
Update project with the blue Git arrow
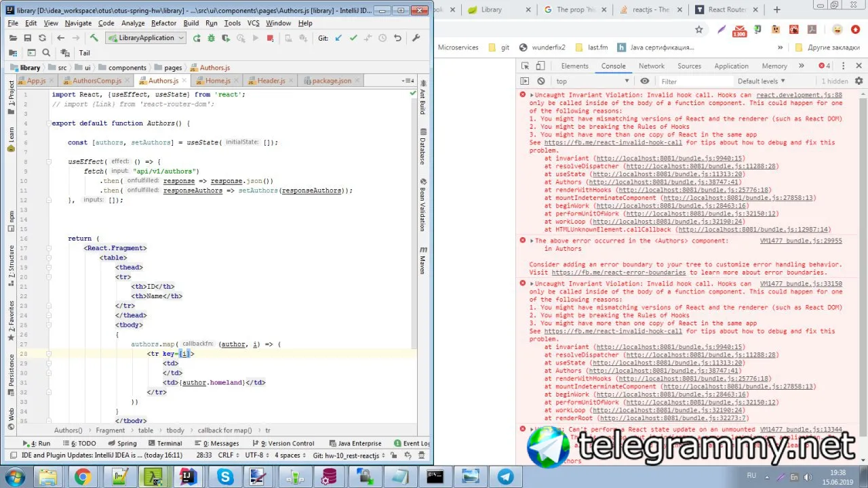point(338,38)
